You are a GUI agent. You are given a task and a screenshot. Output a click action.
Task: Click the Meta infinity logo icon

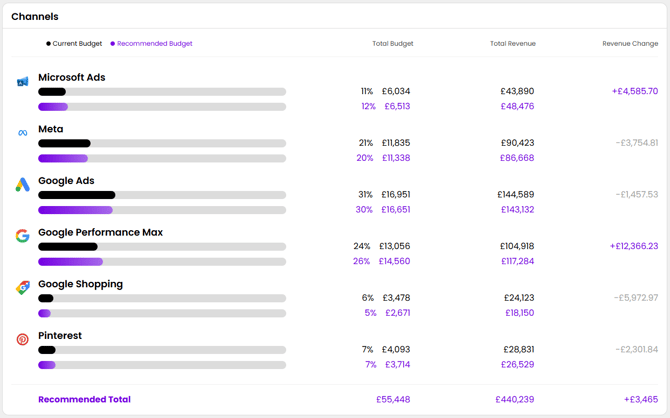23,133
